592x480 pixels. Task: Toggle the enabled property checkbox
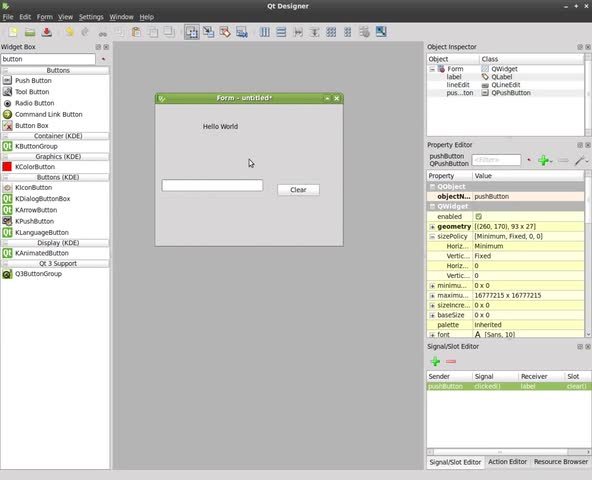(x=478, y=216)
